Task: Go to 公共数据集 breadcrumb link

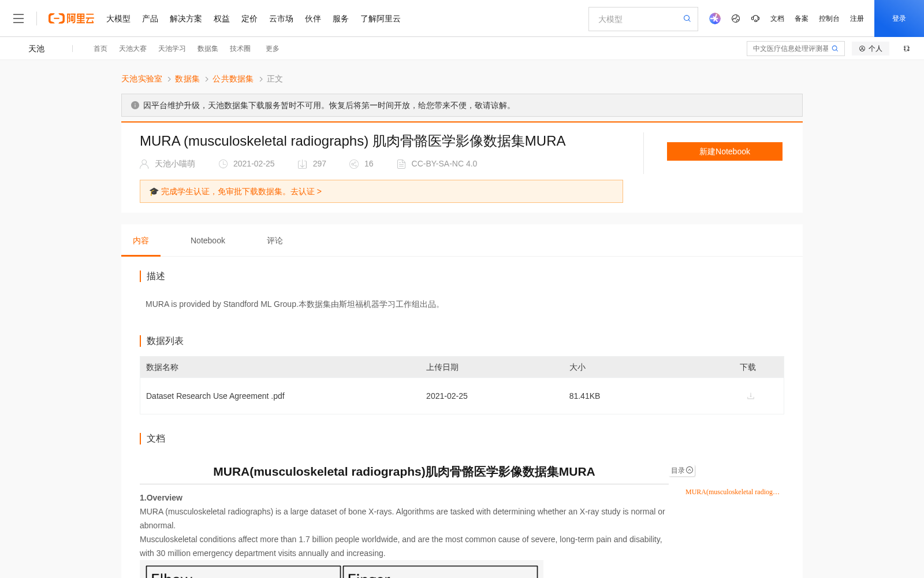Action: click(x=233, y=79)
